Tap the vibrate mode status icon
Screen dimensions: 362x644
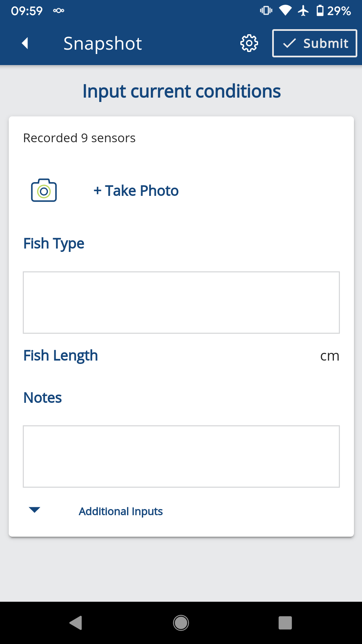(266, 11)
